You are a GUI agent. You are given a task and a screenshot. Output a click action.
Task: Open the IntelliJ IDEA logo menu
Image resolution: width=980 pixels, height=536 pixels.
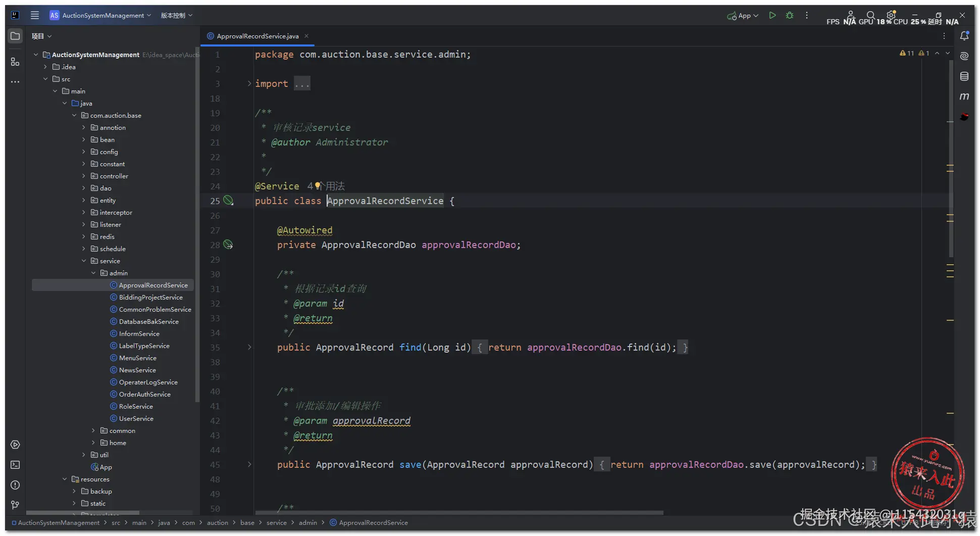coord(15,15)
